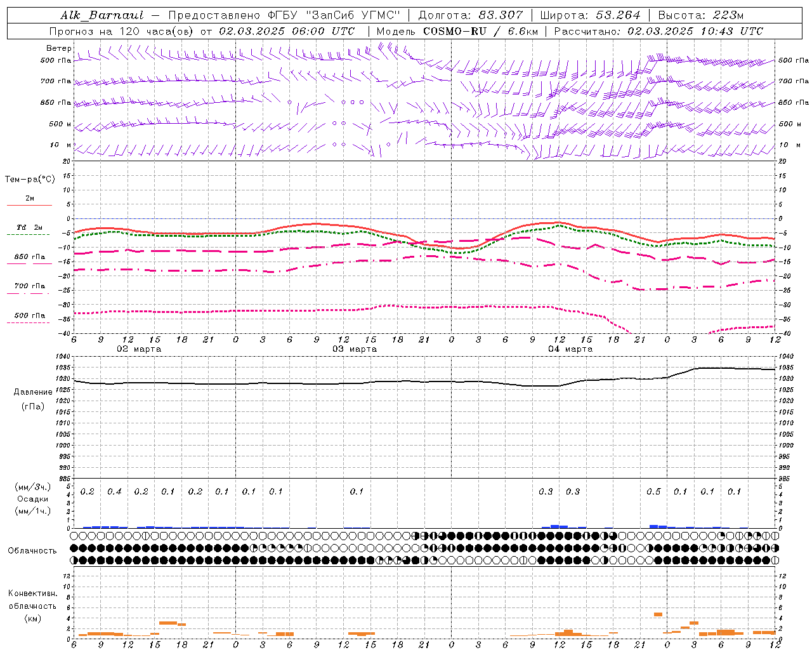Click the "(гПа)" unit label under Давление

coord(33,406)
